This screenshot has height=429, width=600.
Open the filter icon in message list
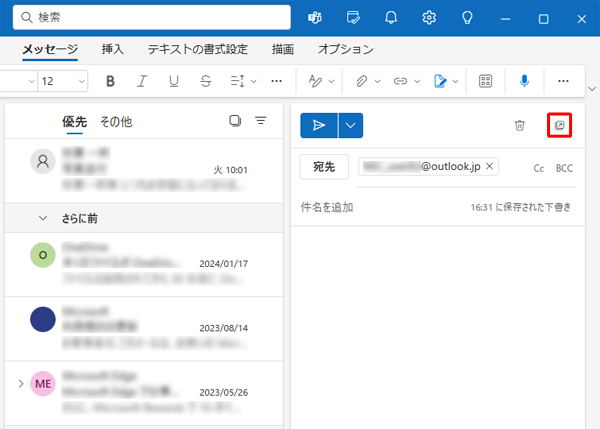(261, 121)
